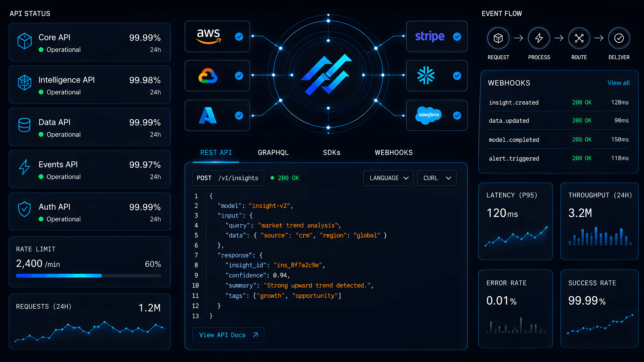This screenshot has width=644, height=362.
Task: Open the data.updated webhook row
Action: tap(559, 121)
